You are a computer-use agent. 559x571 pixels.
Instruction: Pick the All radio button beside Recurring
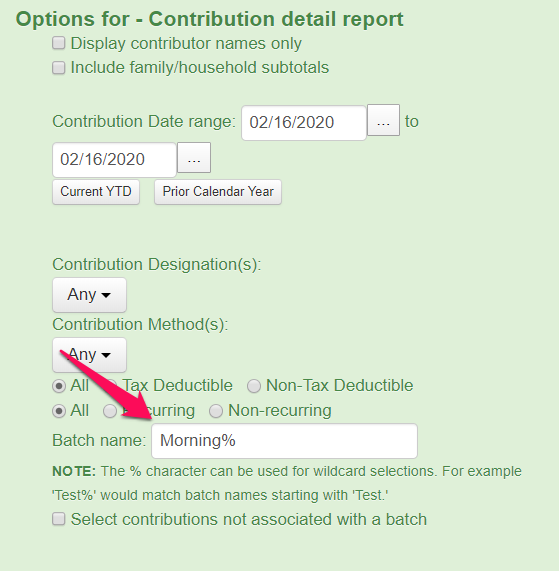pyautogui.click(x=59, y=411)
